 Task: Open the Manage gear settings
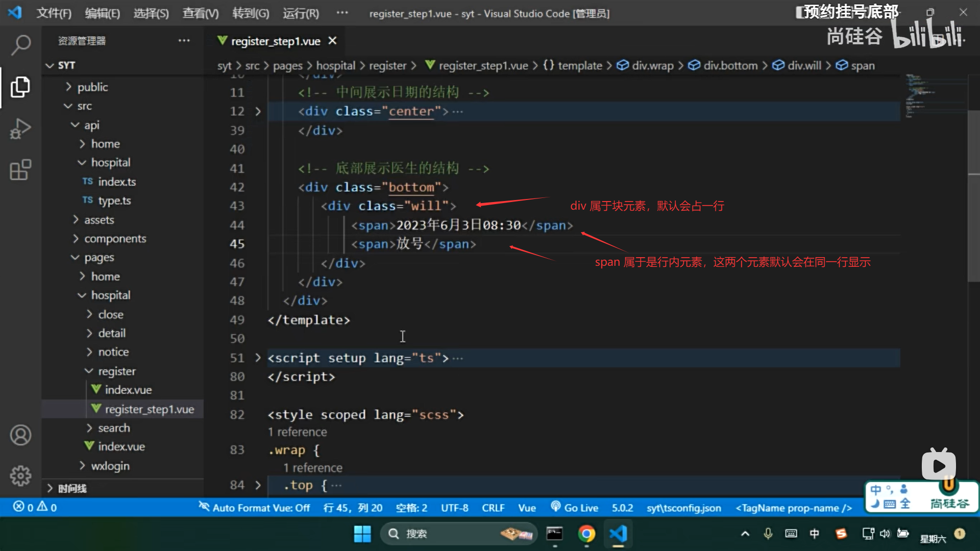point(20,475)
